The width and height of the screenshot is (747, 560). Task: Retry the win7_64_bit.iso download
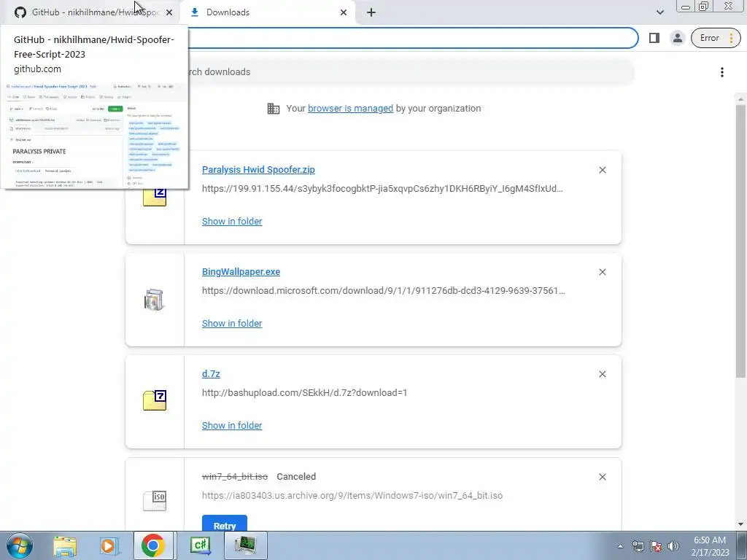tap(225, 523)
